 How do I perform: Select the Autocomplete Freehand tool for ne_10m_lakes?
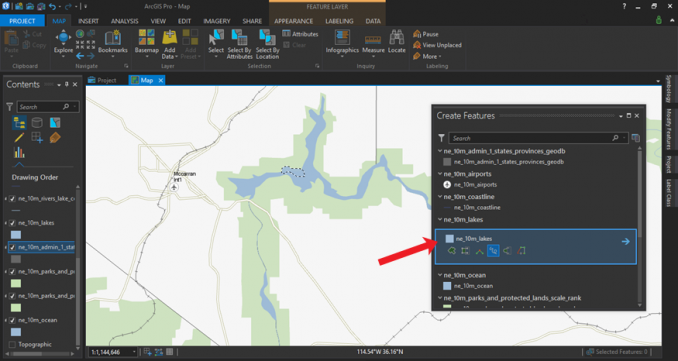tap(507, 250)
